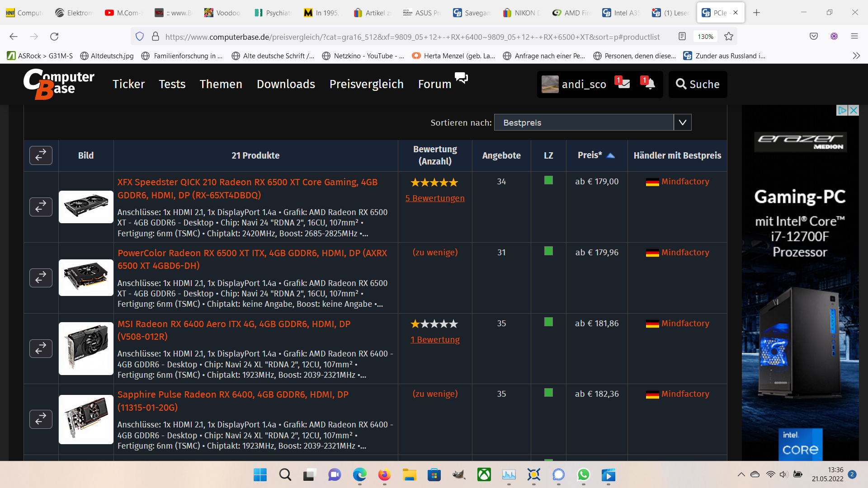This screenshot has width=868, height=488.
Task: Open the bell notifications icon
Action: coord(649,84)
